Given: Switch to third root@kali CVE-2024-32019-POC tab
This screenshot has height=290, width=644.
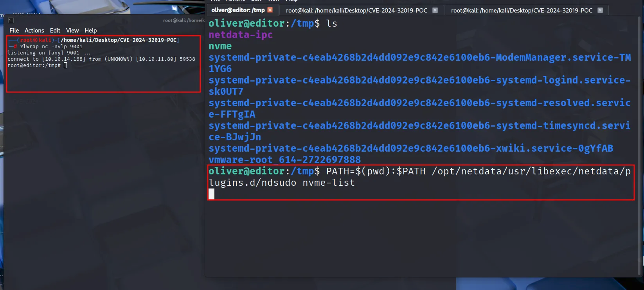Looking at the screenshot, I should 522,11.
